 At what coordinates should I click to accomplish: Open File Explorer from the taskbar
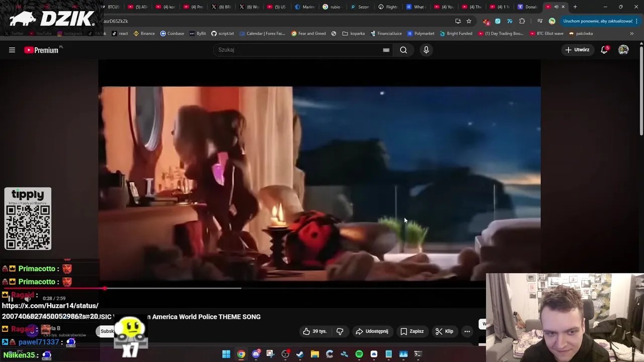pos(314,354)
